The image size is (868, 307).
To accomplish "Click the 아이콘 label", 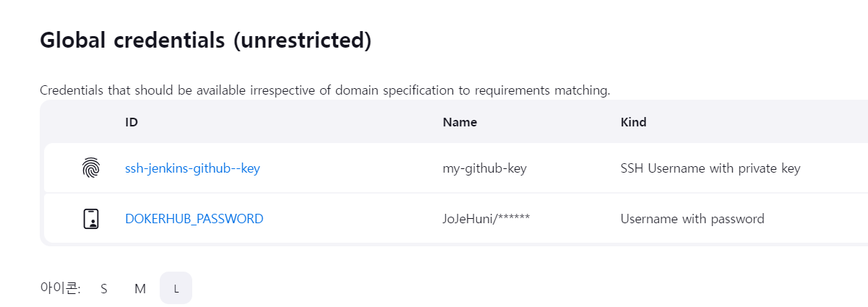I will 60,288.
